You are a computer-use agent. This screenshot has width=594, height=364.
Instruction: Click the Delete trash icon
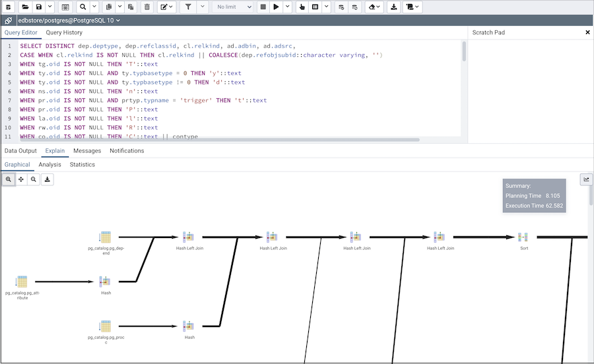(x=147, y=7)
